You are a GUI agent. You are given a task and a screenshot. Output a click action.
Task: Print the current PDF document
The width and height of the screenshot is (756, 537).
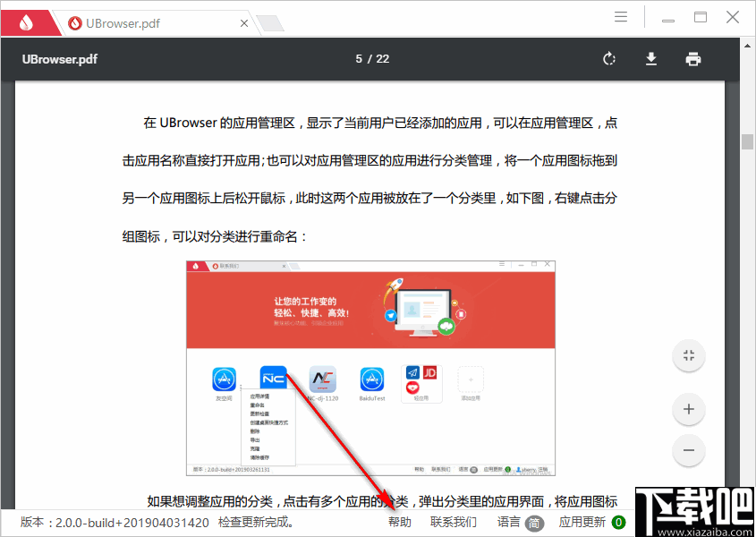point(692,58)
